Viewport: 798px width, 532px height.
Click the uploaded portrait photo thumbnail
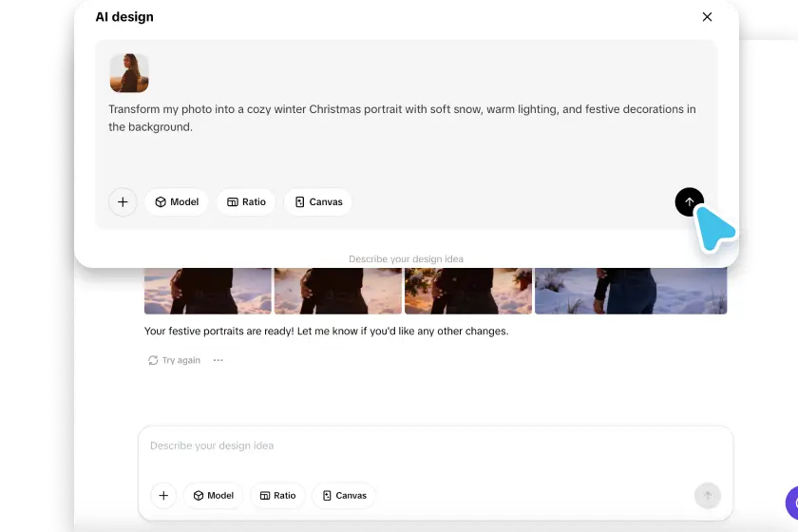(x=129, y=73)
